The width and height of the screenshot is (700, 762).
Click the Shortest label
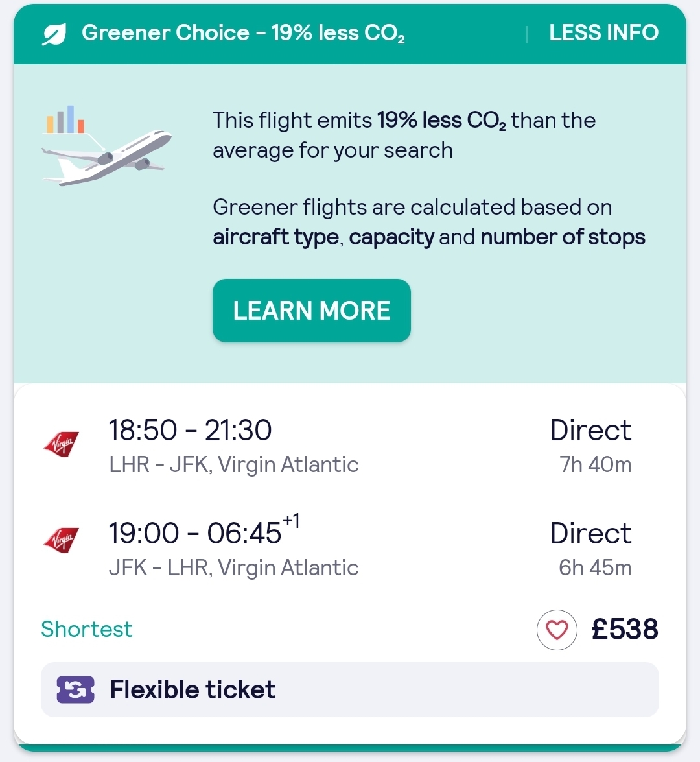click(x=86, y=629)
